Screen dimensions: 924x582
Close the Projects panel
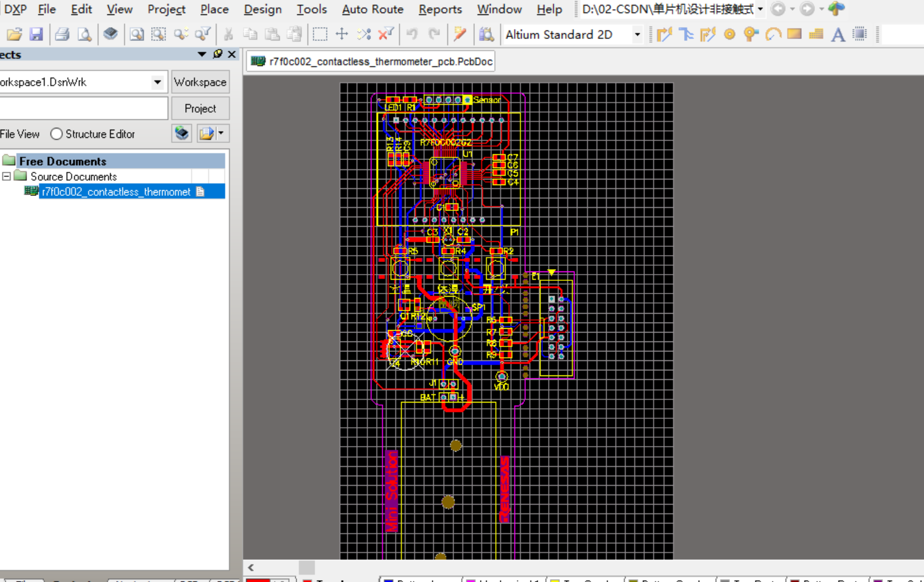coord(232,54)
